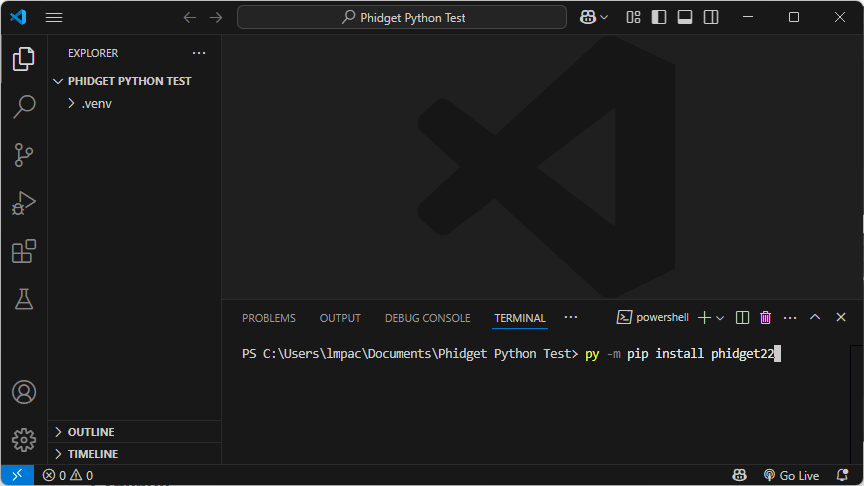Click the VS Code logo icon
This screenshot has width=864, height=486.
(18, 17)
